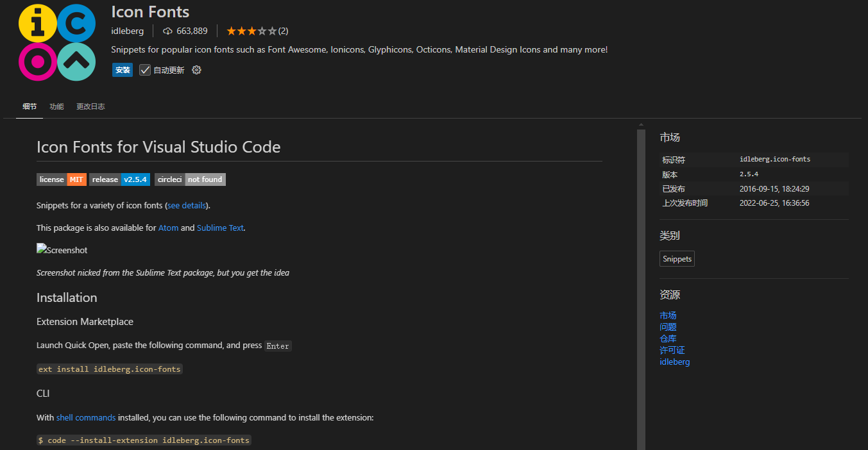Follow the 'see details' link
Image resolution: width=868 pixels, height=450 pixels.
[187, 206]
